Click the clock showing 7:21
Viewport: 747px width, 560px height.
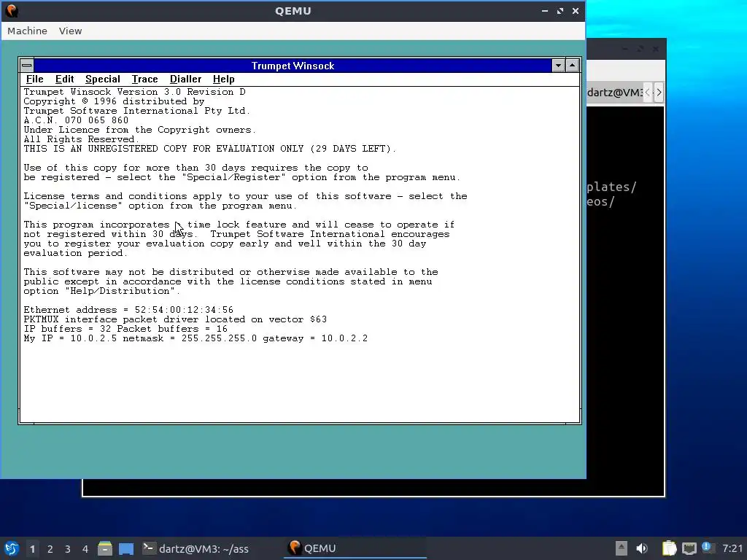click(x=732, y=548)
